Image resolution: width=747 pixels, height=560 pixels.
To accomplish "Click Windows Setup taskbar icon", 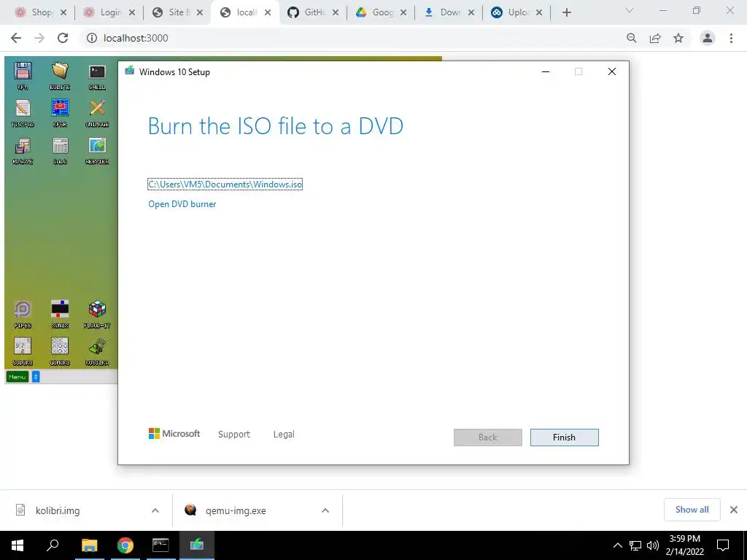I will click(197, 545).
